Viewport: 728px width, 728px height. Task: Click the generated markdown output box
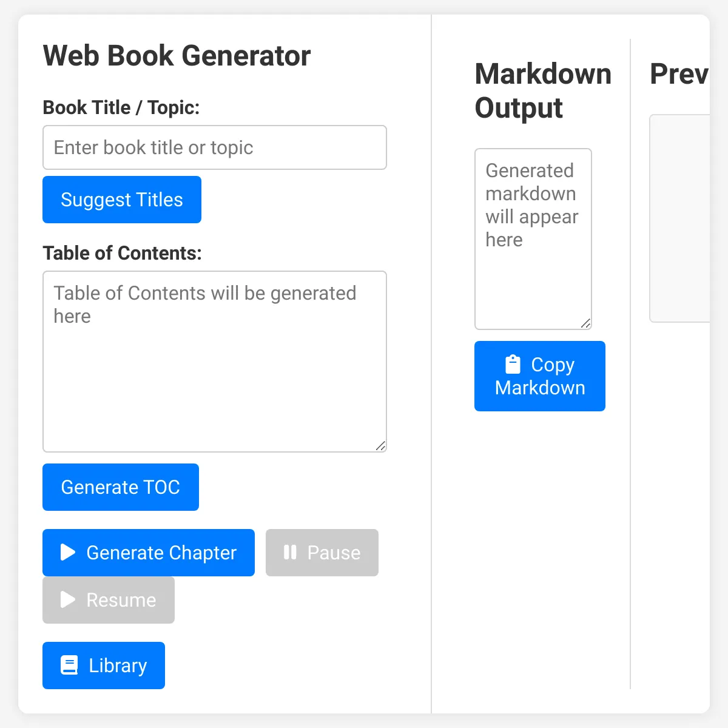tap(533, 238)
